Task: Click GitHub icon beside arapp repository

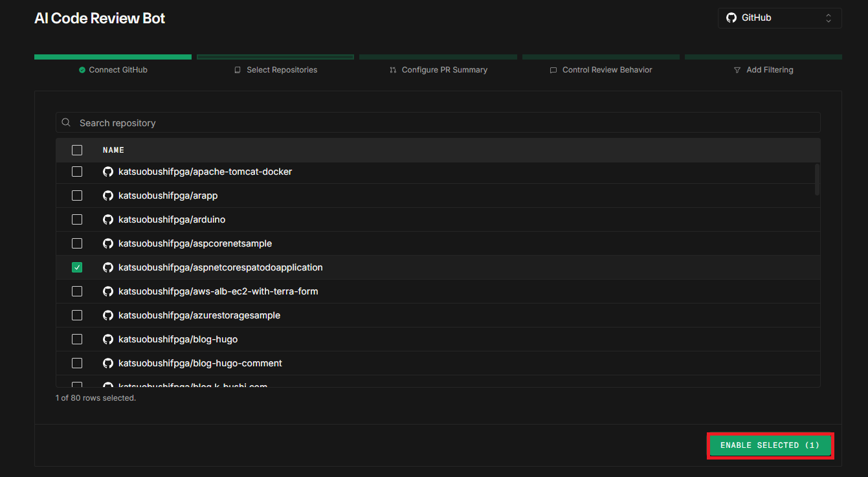Action: [x=108, y=195]
